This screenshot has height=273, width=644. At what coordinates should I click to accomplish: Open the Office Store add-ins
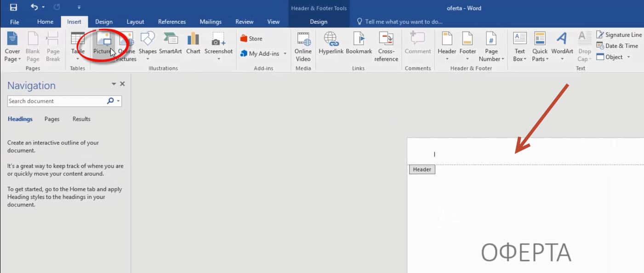pos(251,39)
